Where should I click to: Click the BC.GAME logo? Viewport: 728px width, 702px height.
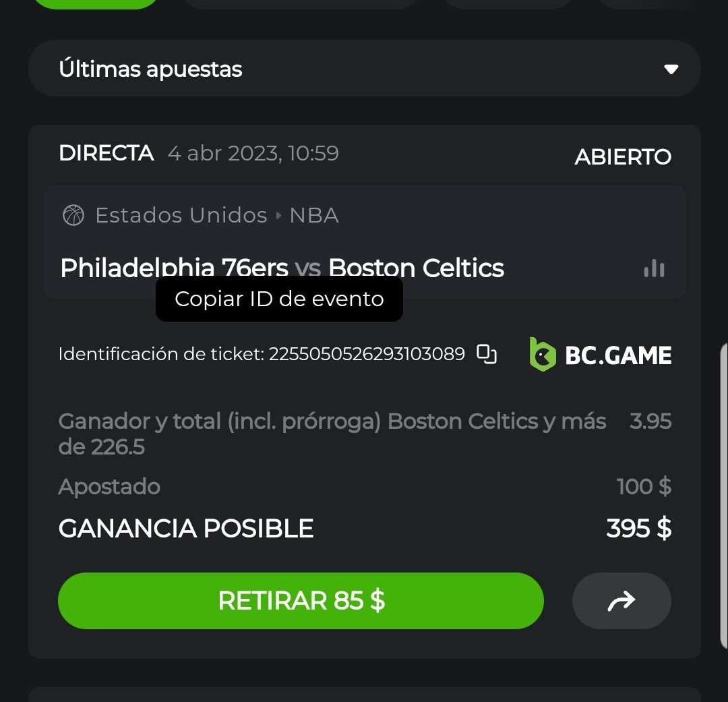click(601, 354)
